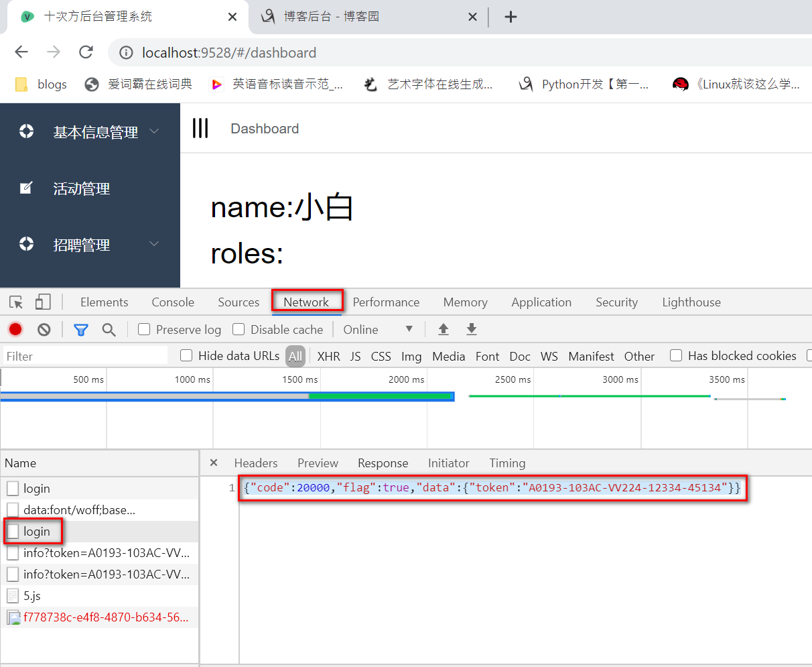Activate the inspect element picker icon

[16, 302]
